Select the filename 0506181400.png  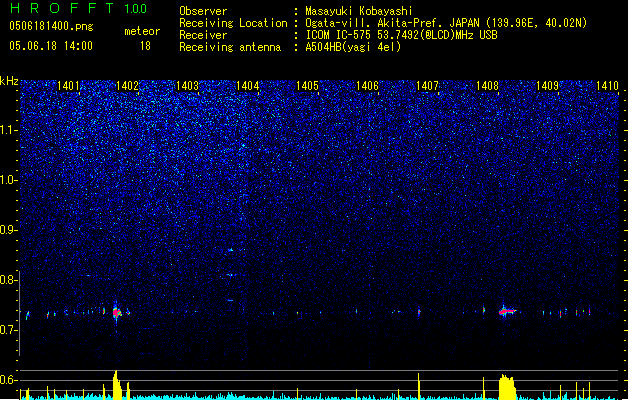pyautogui.click(x=51, y=27)
